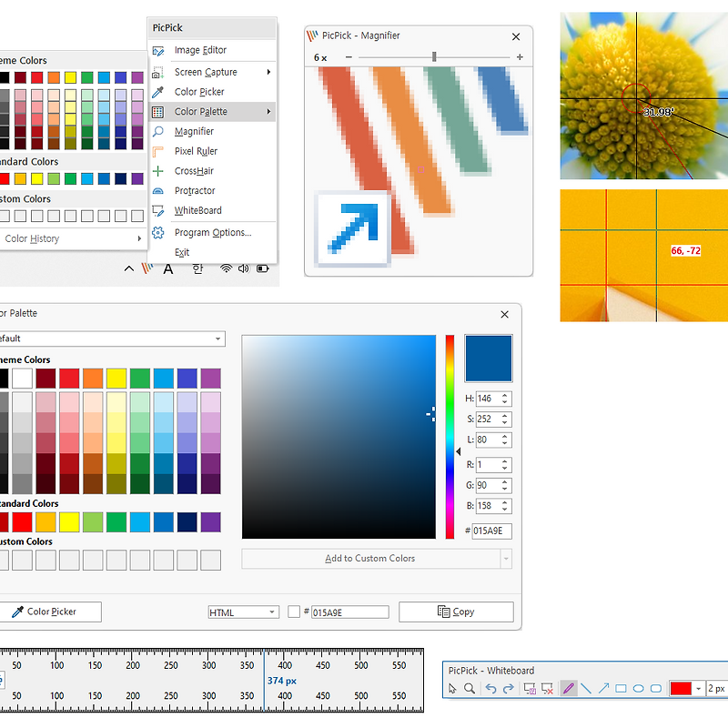728x728 pixels.
Task: Click the blue current-color preview swatch
Action: [489, 359]
